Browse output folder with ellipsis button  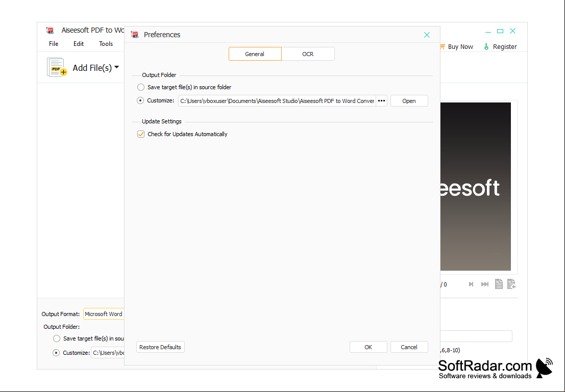382,101
